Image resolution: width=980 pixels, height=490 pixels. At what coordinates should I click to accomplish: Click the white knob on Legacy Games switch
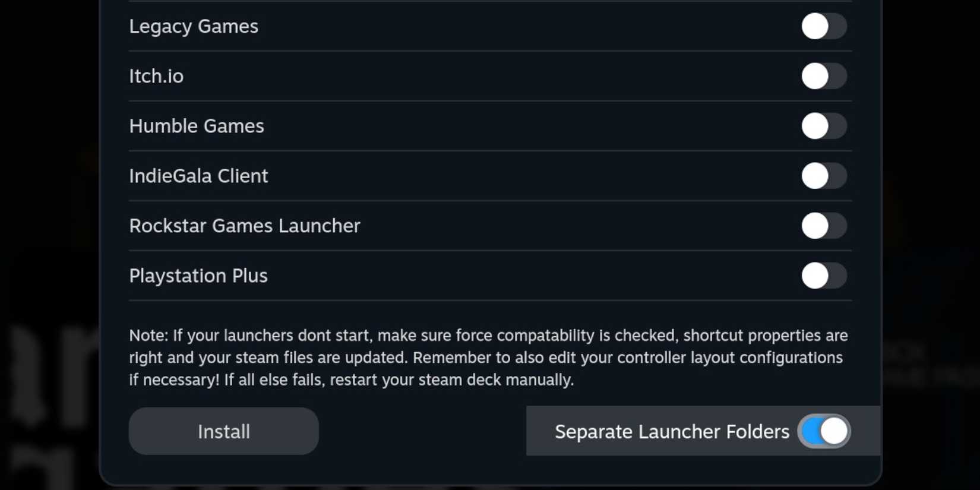click(815, 26)
